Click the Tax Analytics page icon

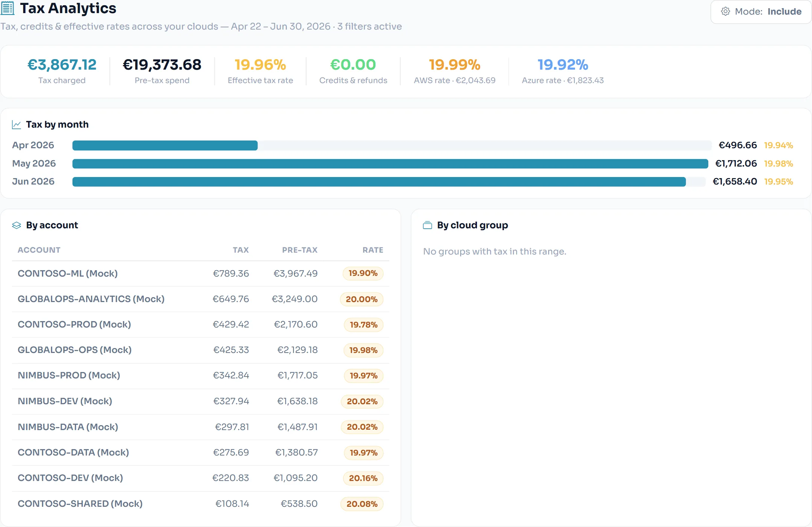(x=7, y=8)
